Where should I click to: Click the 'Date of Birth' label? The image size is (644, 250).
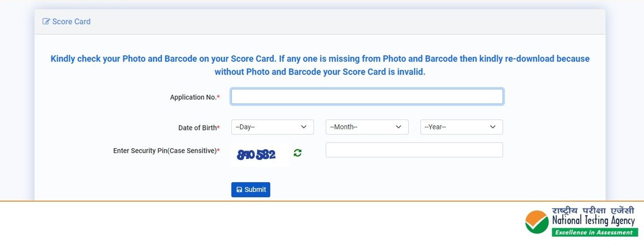(198, 128)
